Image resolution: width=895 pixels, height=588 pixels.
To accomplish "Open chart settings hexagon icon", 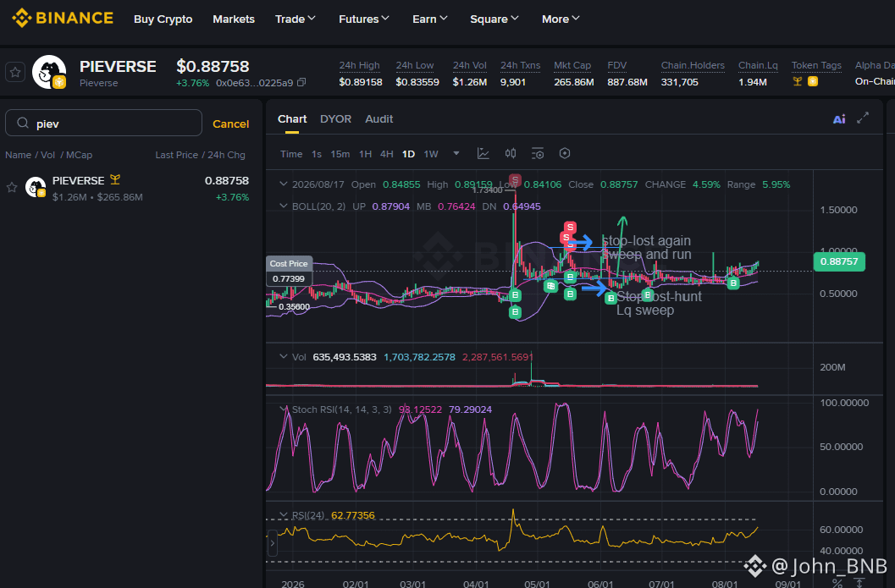I will point(565,153).
